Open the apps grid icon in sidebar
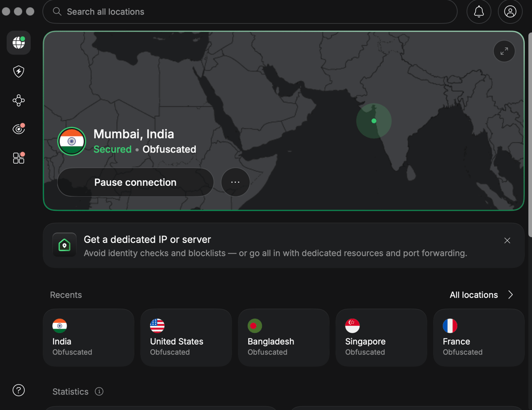532x410 pixels. [19, 158]
